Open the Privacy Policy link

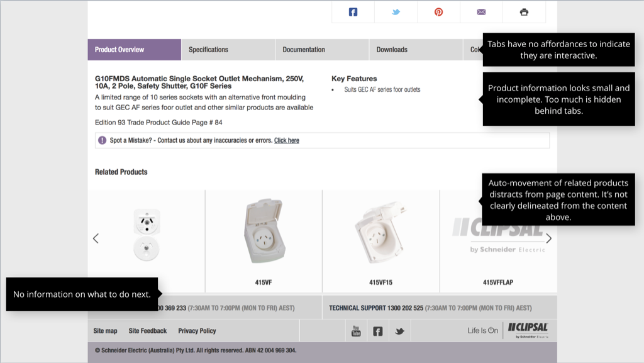click(197, 331)
